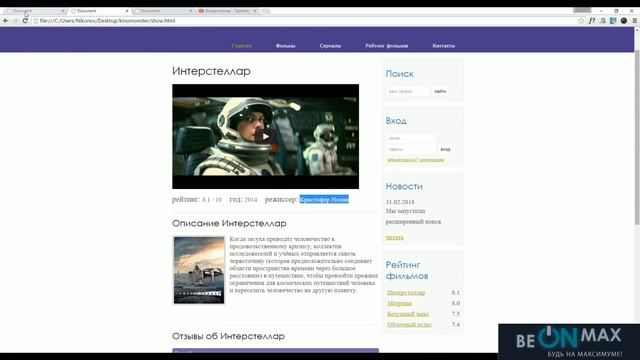Click the Интерстеллар movie poster image
640x360 pixels.
[x=199, y=270]
